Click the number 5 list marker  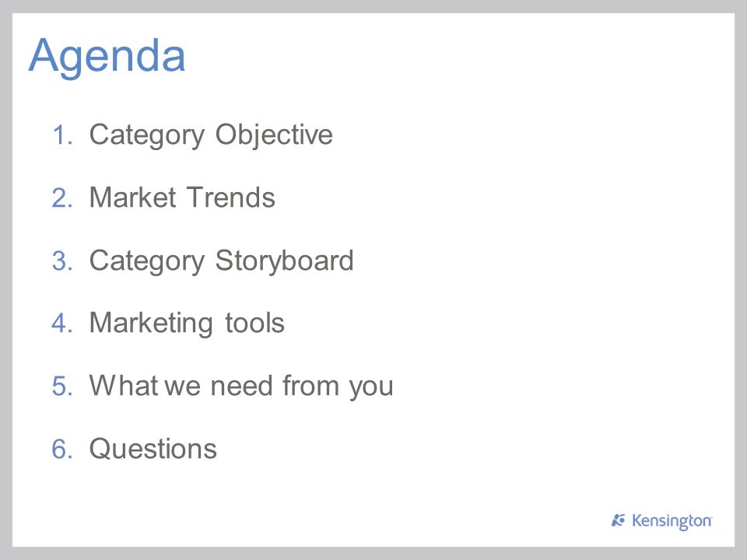[x=62, y=387]
